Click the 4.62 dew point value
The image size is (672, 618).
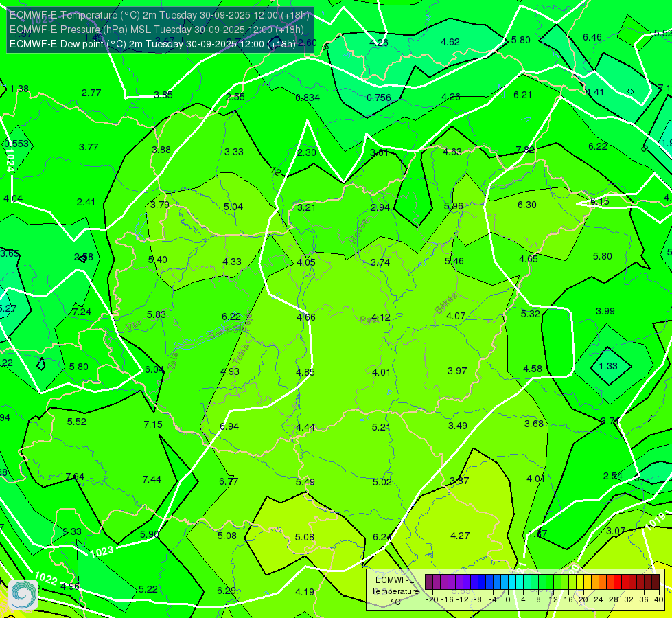450,42
